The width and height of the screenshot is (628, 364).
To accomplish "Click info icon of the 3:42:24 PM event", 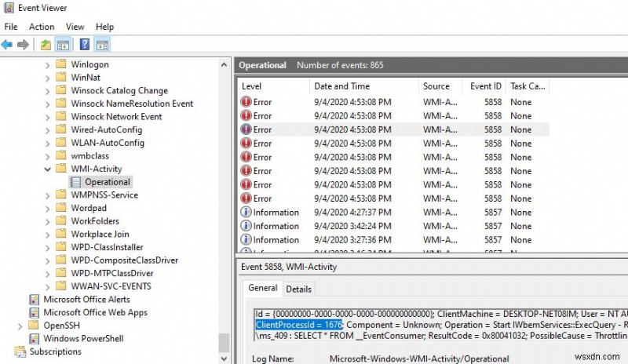I will coord(246,226).
